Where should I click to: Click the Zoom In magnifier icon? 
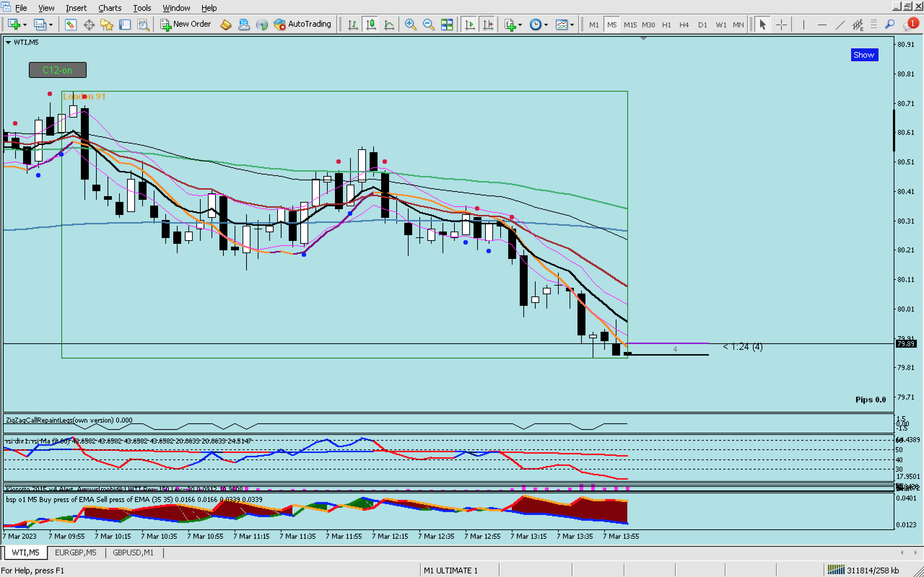point(410,25)
